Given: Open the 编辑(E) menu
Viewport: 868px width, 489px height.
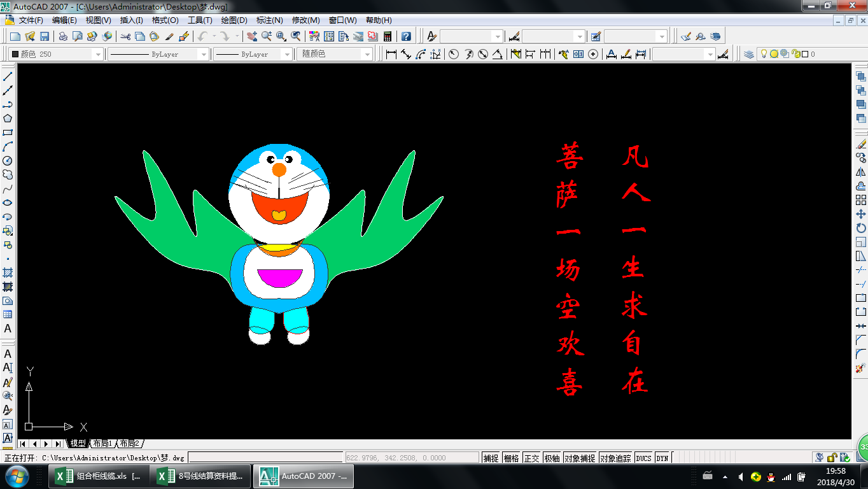Looking at the screenshot, I should click(64, 20).
